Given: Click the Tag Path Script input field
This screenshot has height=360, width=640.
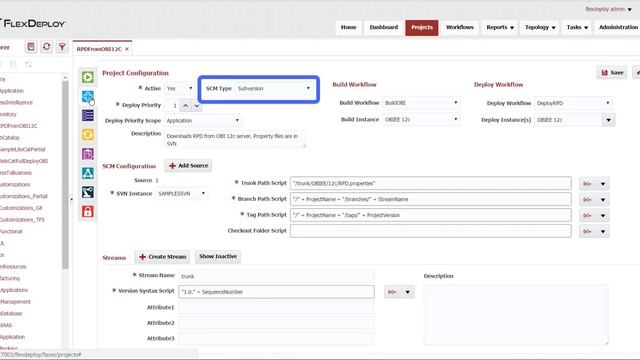Looking at the screenshot, I should coord(431,215).
